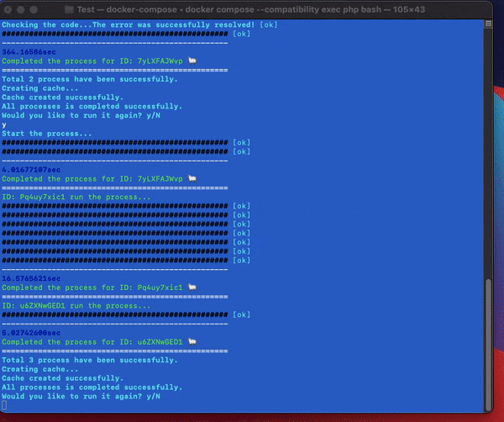Viewport: 504px width, 422px height.
Task: Click the line 'Checking the code...The error was successfully resolved!'
Action: [129, 24]
